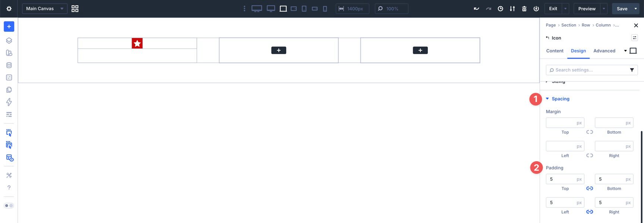Viewport: 644px width, 223px height.
Task: Go to Section in breadcrumb
Action: [x=568, y=25]
